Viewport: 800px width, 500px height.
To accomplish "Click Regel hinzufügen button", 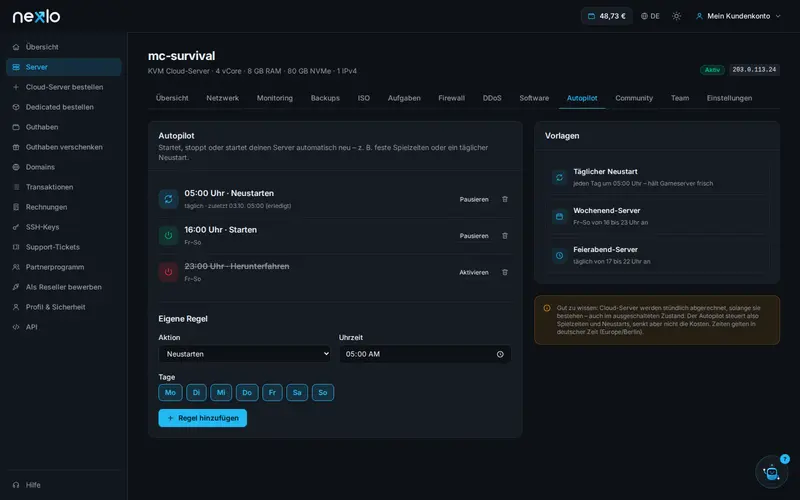I will 203,418.
